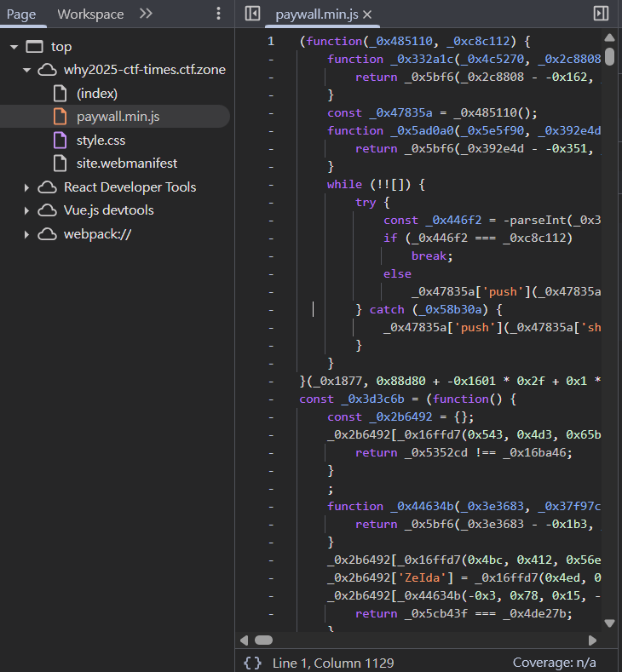
Task: Click the site.webmanifest file icon
Action: tap(60, 163)
